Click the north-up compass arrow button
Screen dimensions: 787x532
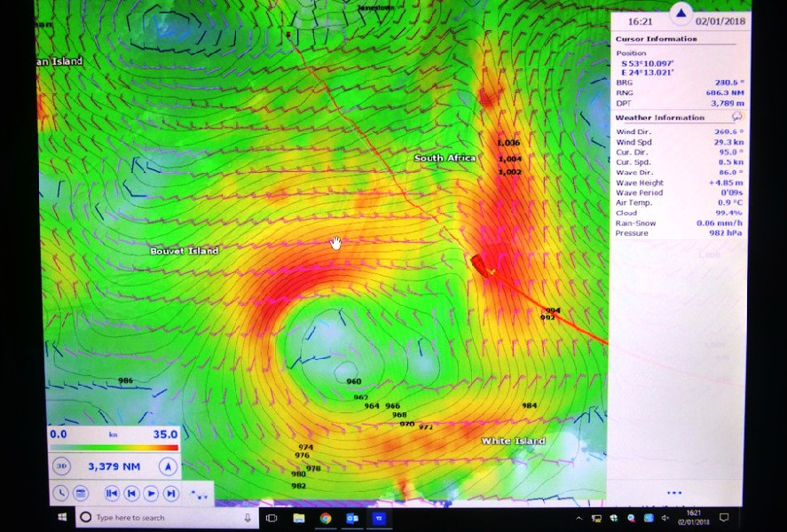pos(168,466)
